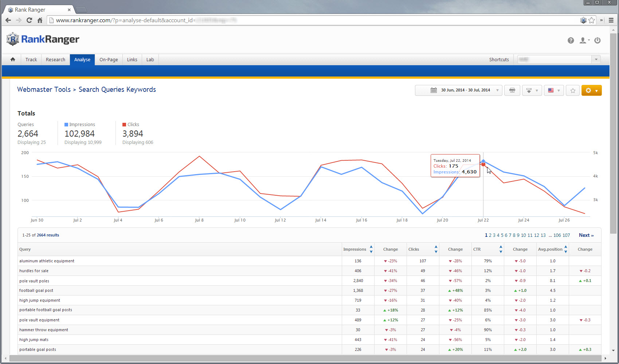Go to Next results page
The image size is (619, 364).
(x=586, y=235)
